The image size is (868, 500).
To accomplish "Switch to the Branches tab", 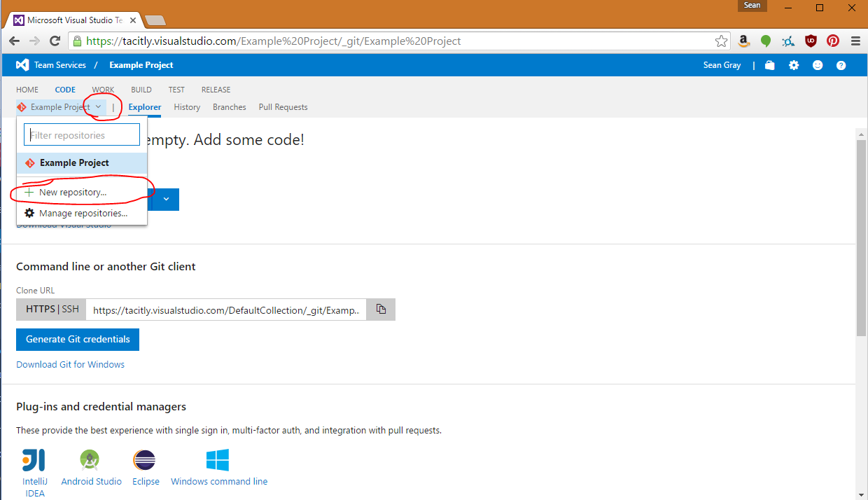I will click(x=230, y=107).
